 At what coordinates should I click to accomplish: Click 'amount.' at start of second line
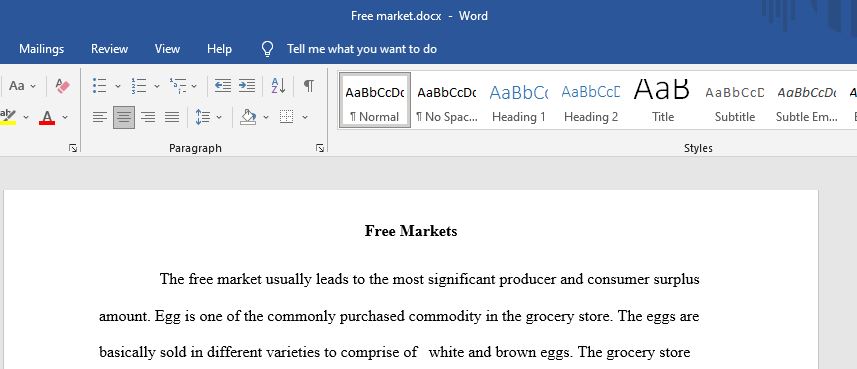[125, 317]
